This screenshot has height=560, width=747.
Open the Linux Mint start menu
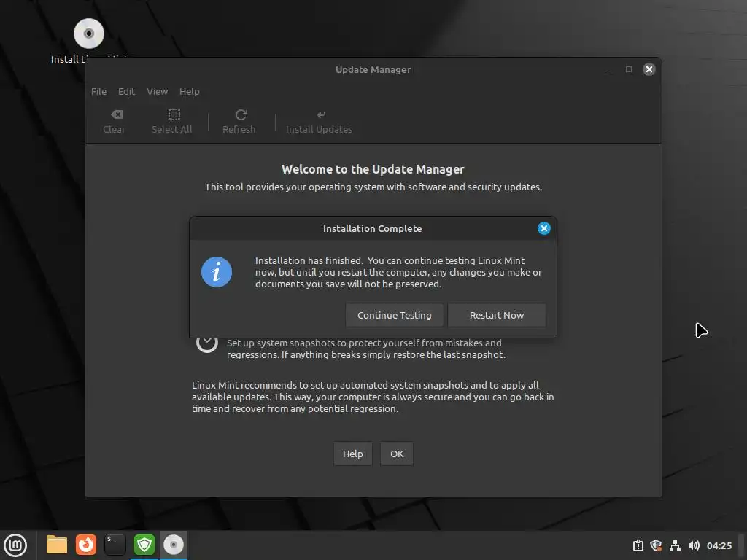(16, 545)
